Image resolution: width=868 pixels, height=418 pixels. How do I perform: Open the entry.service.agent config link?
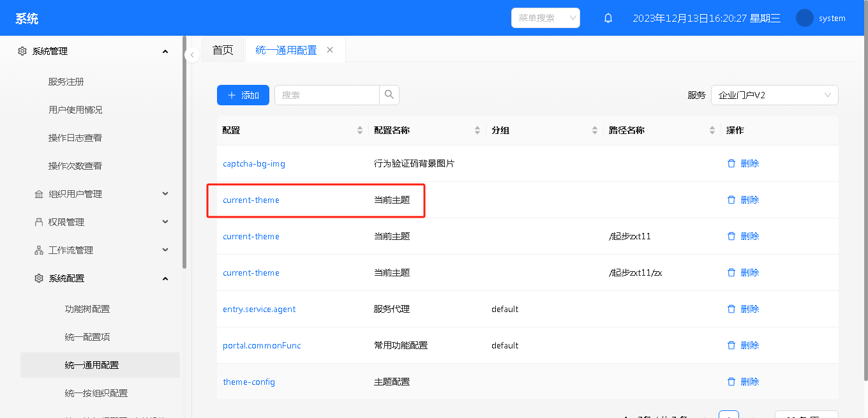pos(259,309)
